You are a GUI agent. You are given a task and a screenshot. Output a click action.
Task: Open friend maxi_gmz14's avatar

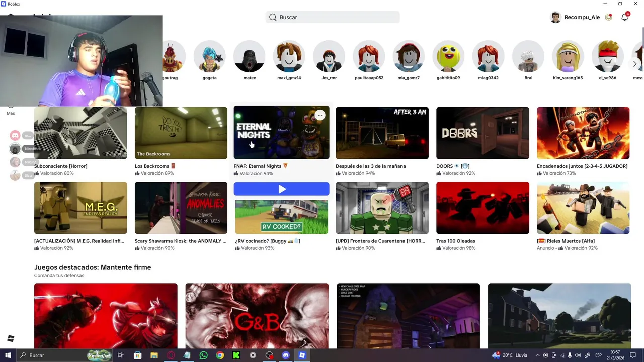pos(289,57)
